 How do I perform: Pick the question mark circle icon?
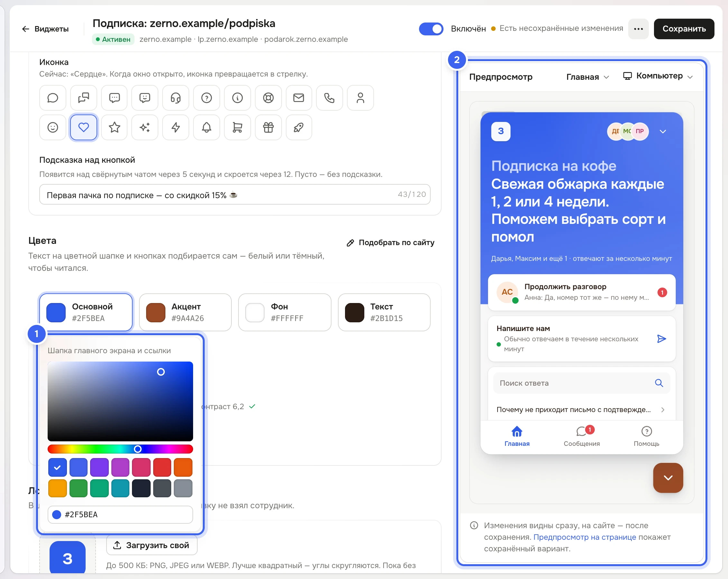coord(206,98)
